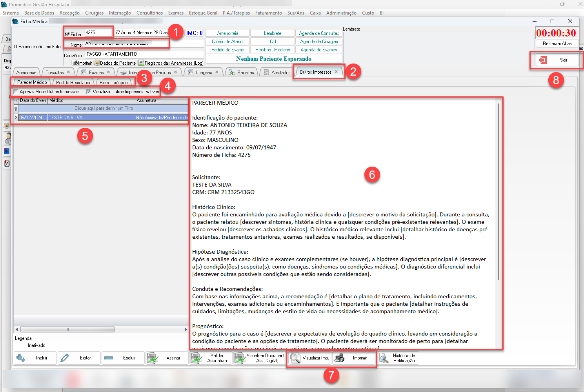Screen dimensions: 584x392
Task: Open the Faturamento menu
Action: 268,13
